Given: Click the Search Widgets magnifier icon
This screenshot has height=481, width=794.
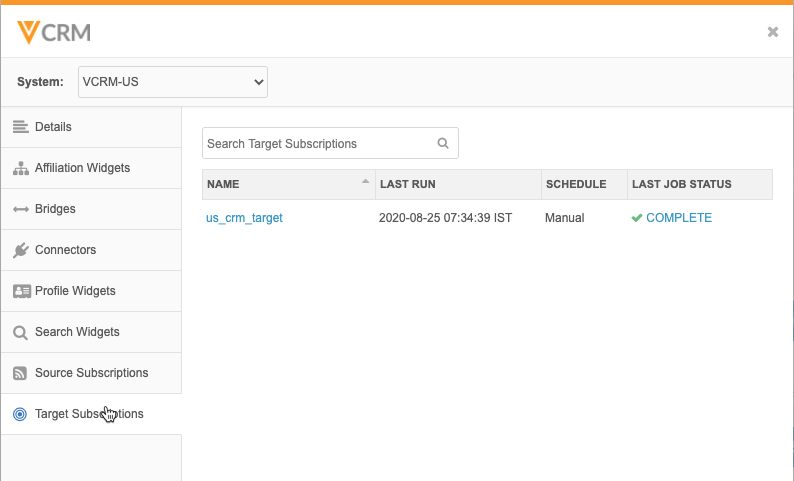Looking at the screenshot, I should tap(20, 332).
